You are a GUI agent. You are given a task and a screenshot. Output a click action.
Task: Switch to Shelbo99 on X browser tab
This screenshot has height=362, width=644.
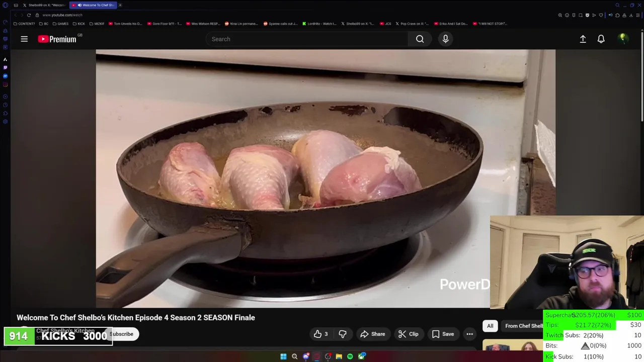44,5
